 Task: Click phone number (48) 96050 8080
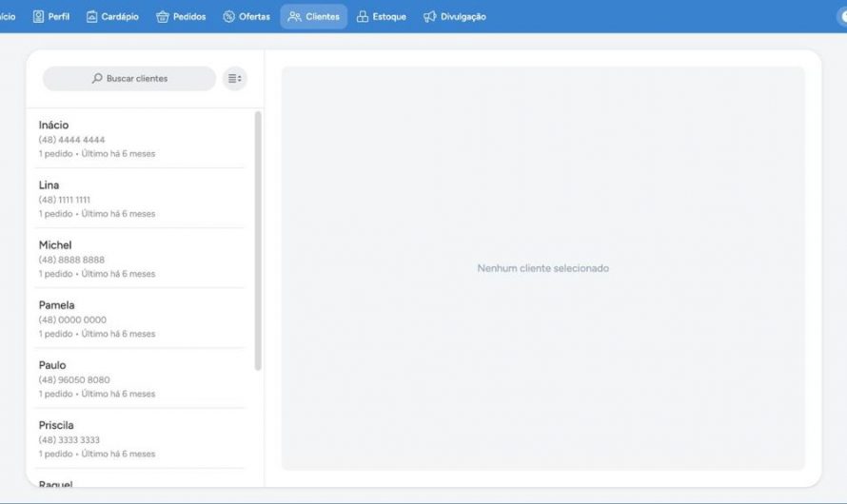click(x=74, y=379)
